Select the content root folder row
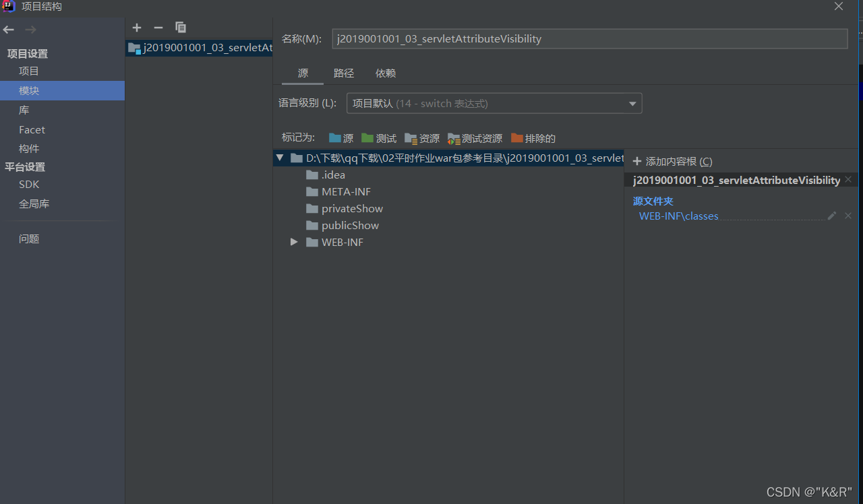The width and height of the screenshot is (863, 504). (x=448, y=158)
